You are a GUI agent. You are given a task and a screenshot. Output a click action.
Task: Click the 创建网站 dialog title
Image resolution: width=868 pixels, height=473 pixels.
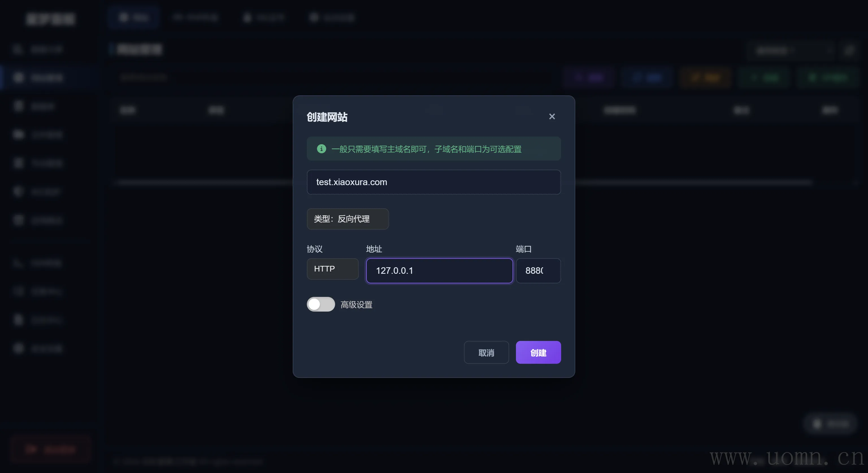[x=327, y=117]
